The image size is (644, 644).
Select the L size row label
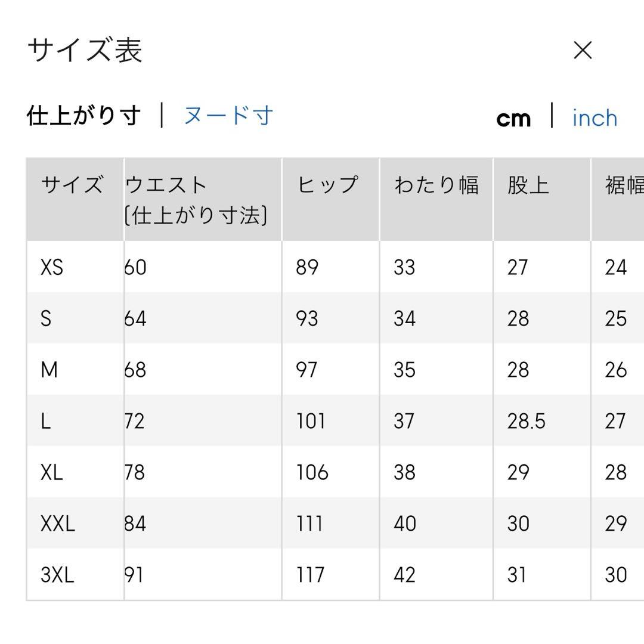pyautogui.click(x=46, y=421)
